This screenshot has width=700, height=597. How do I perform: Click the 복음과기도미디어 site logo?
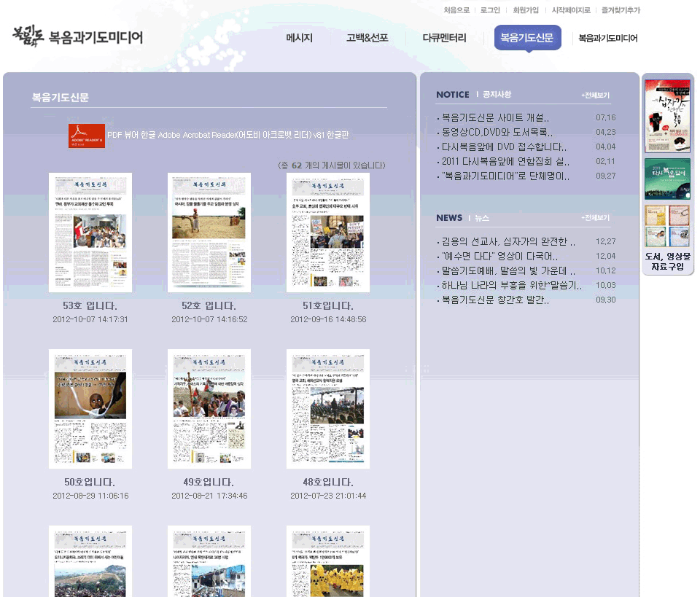tap(78, 36)
